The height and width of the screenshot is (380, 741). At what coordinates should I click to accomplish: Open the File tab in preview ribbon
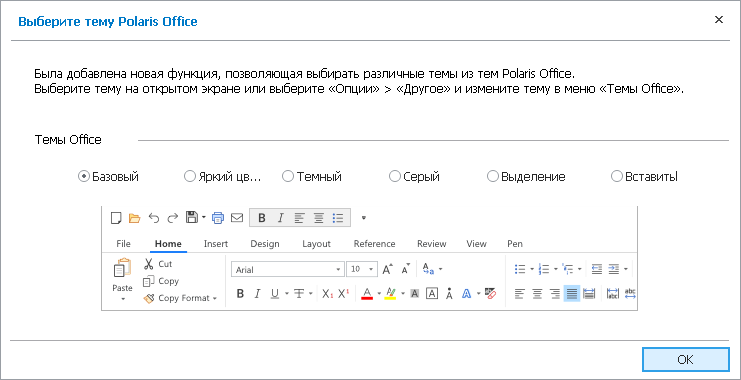tap(123, 244)
